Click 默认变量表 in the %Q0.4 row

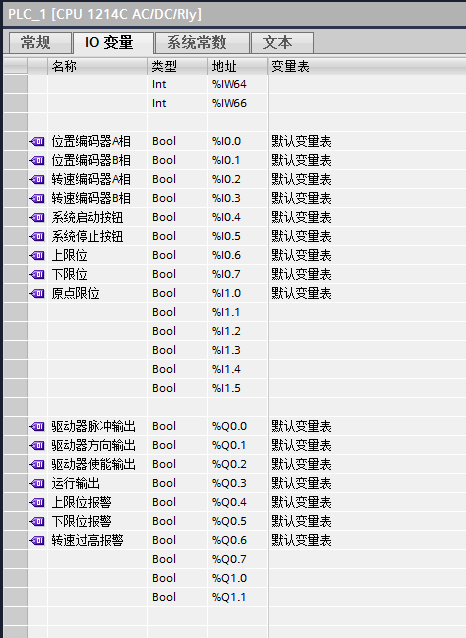301,503
